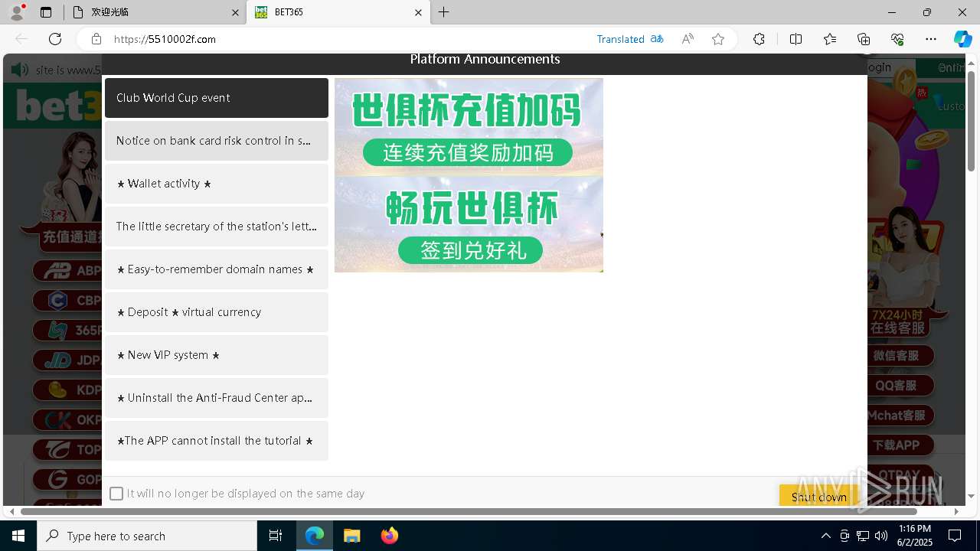The height and width of the screenshot is (551, 980).
Task: Open Notice on bank card risk control announcement
Action: click(x=217, y=141)
